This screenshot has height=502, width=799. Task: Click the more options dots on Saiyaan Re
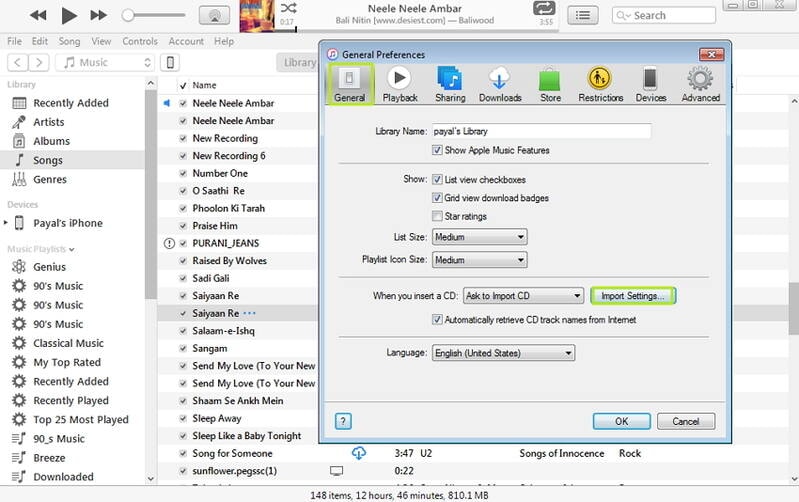coord(250,313)
